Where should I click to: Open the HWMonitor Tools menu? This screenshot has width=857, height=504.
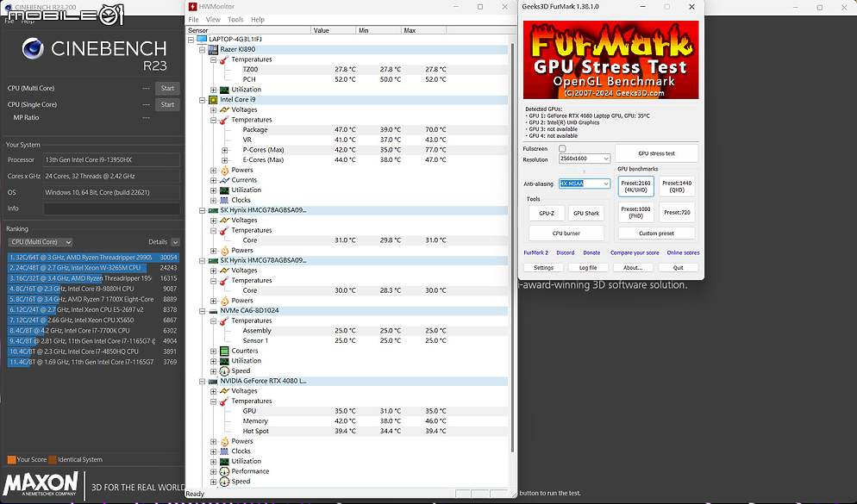pos(235,20)
